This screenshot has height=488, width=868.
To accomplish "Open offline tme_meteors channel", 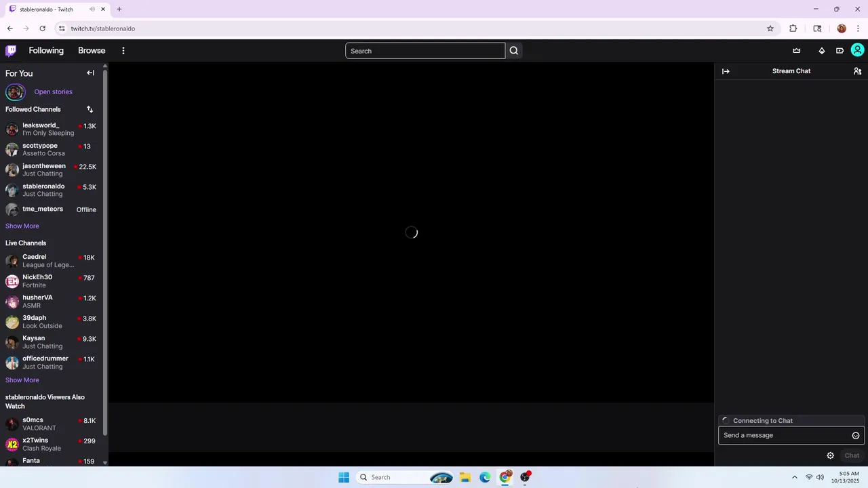I will tap(52, 209).
